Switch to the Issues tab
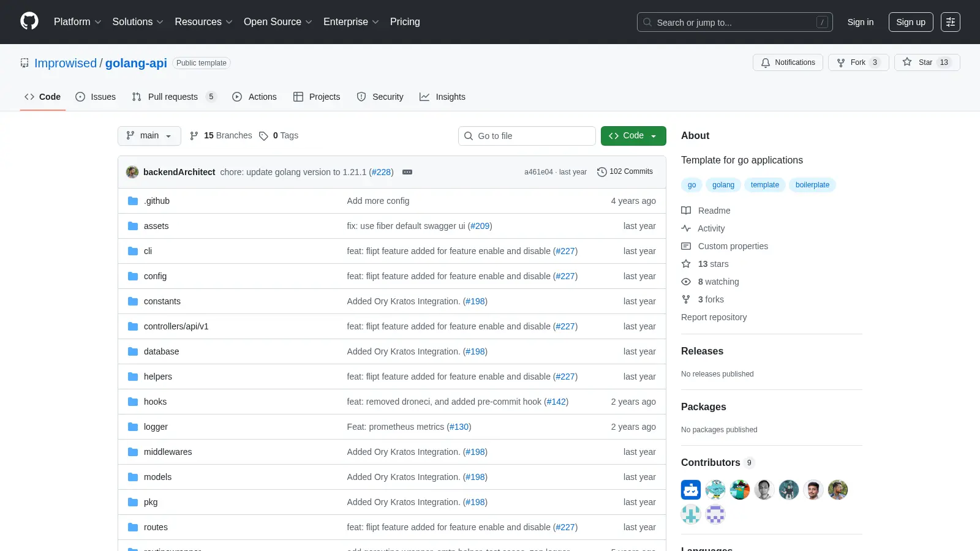 coord(96,97)
